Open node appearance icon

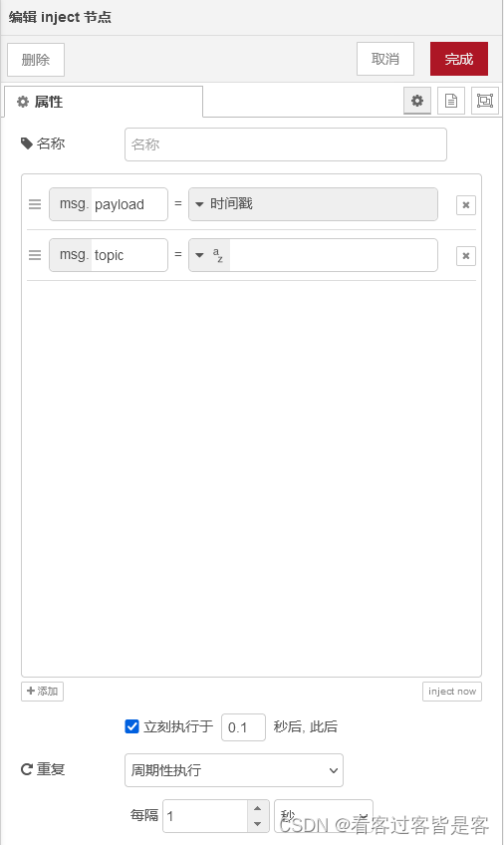(x=485, y=101)
